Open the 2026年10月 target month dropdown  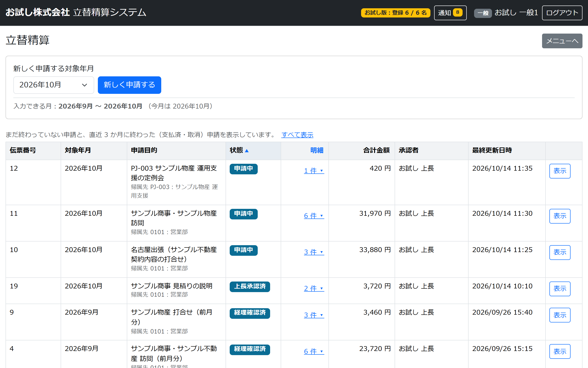[x=54, y=85]
